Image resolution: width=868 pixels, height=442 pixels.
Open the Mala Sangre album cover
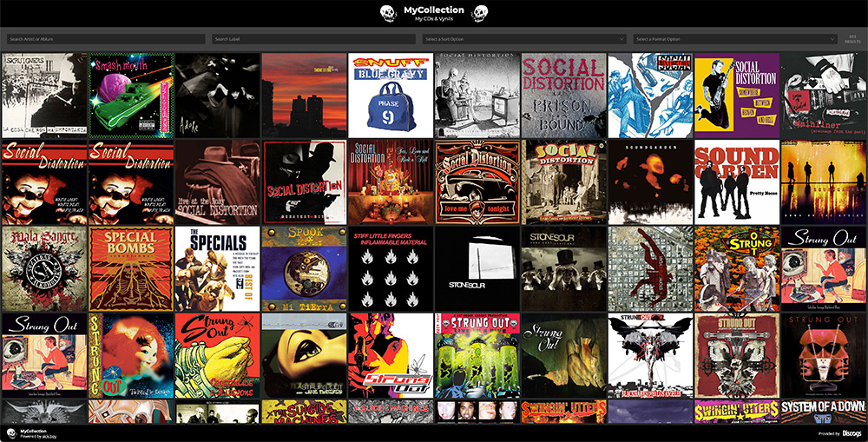[x=44, y=268]
